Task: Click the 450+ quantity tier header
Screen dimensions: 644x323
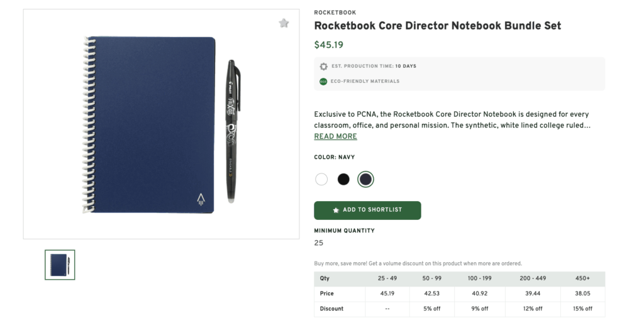Action: pyautogui.click(x=582, y=278)
